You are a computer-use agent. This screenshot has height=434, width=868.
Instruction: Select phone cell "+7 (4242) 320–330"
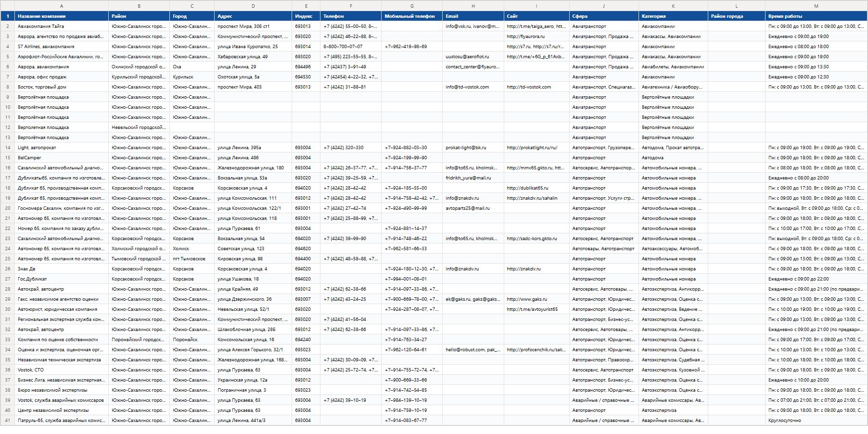coord(351,148)
